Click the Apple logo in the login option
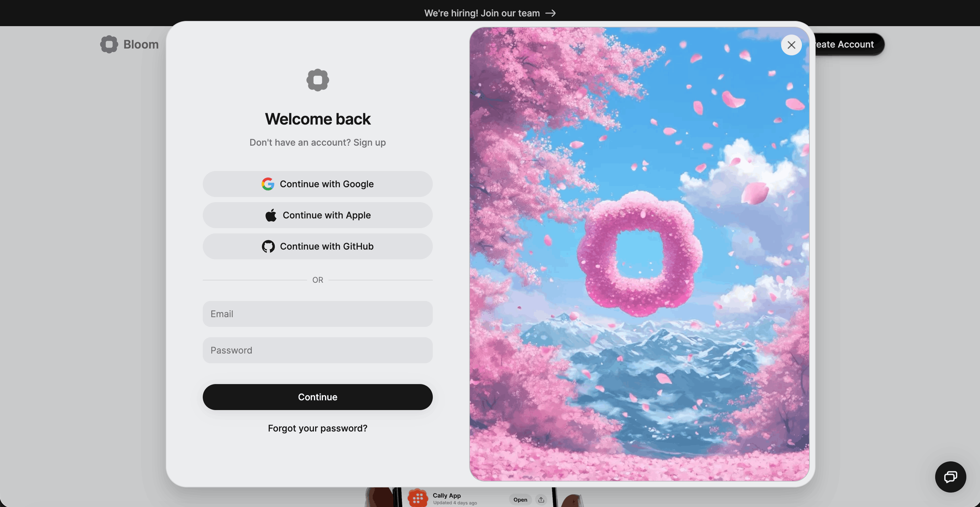 [x=270, y=215]
